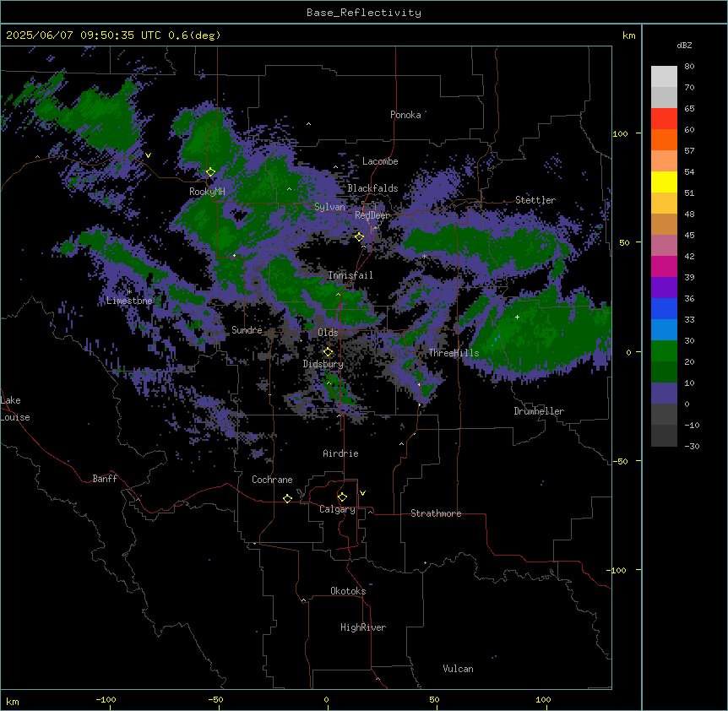Click the Okotoks town label
Image resolution: width=728 pixels, height=711 pixels.
pos(348,591)
